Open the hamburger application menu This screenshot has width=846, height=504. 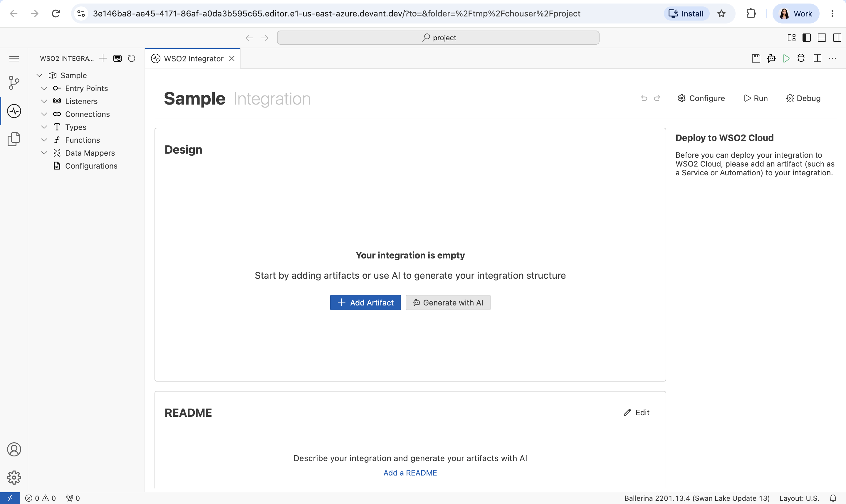point(14,59)
